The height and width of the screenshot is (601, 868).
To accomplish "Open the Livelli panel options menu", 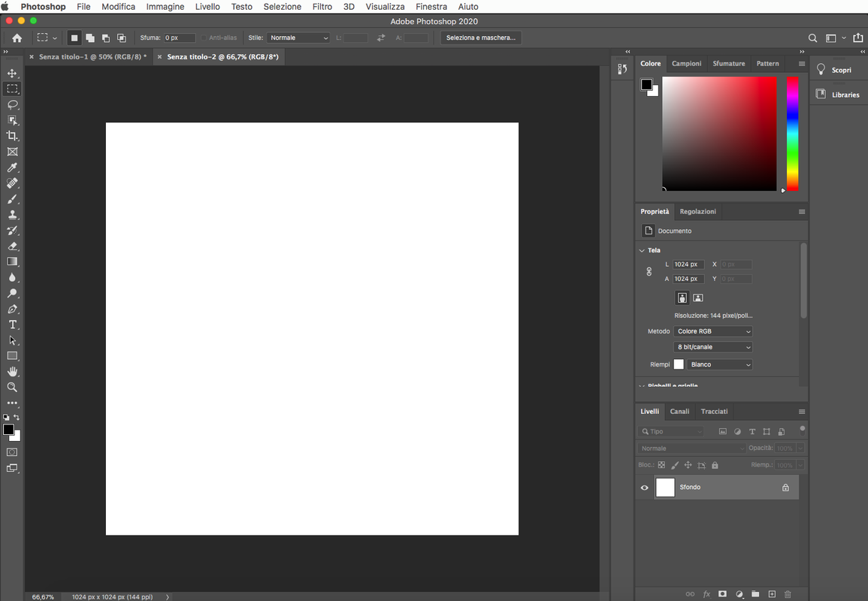I will coord(802,412).
